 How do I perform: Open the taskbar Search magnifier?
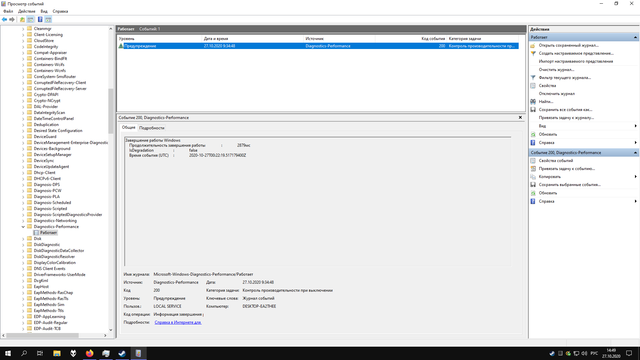(x=24, y=353)
